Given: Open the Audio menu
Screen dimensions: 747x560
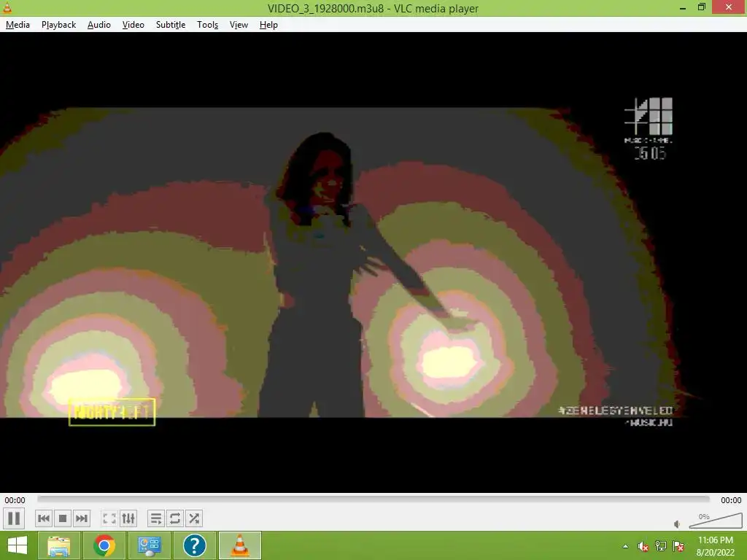Looking at the screenshot, I should coord(99,25).
